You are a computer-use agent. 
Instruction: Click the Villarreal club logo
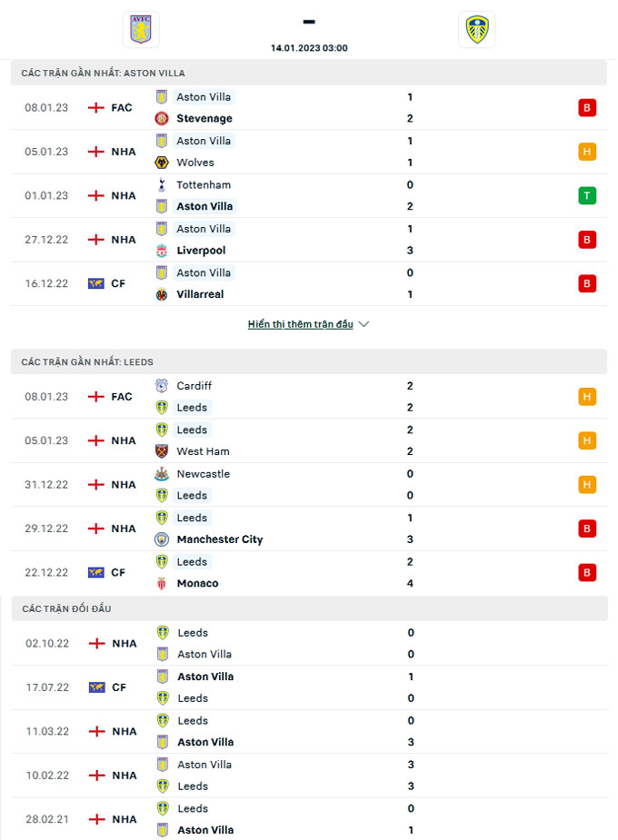click(x=162, y=294)
